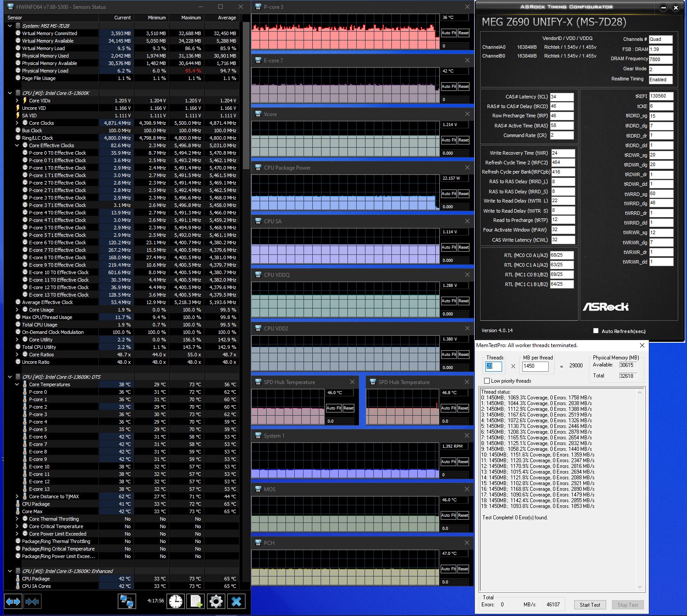Collapse the Core Effective Clocks list
Image resolution: width=687 pixels, height=616 pixels.
17,145
